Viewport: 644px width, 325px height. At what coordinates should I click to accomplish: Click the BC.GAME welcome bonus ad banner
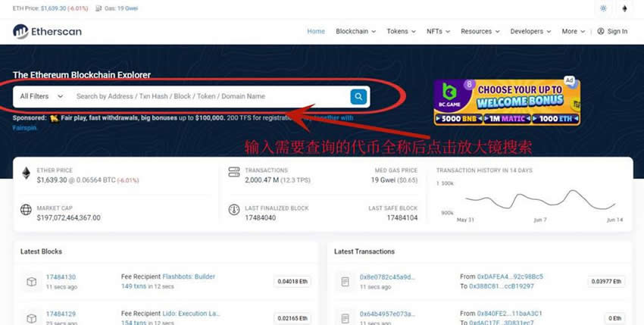point(507,102)
